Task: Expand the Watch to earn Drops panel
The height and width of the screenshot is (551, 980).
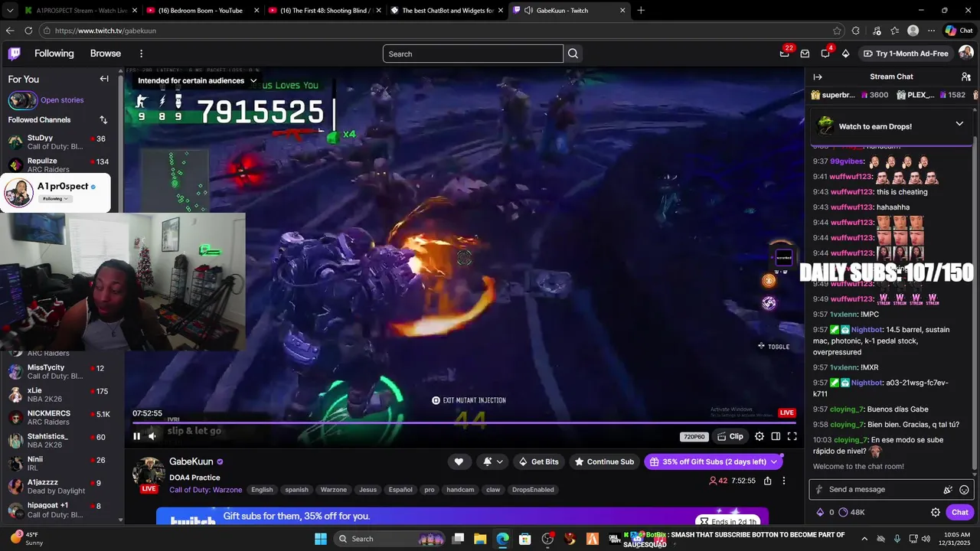Action: coord(959,124)
